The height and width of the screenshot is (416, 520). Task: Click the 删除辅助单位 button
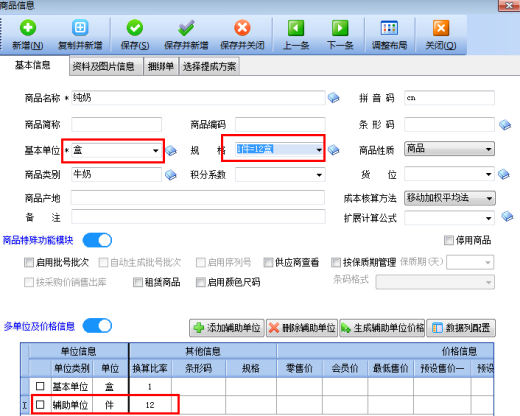click(302, 328)
